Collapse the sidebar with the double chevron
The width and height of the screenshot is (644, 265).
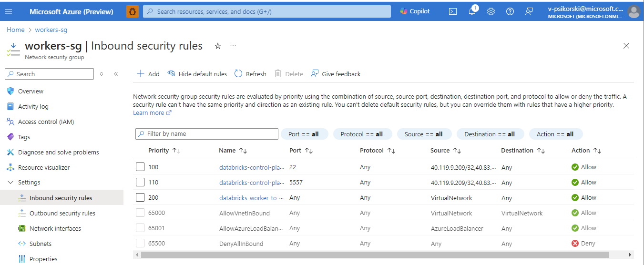(116, 74)
